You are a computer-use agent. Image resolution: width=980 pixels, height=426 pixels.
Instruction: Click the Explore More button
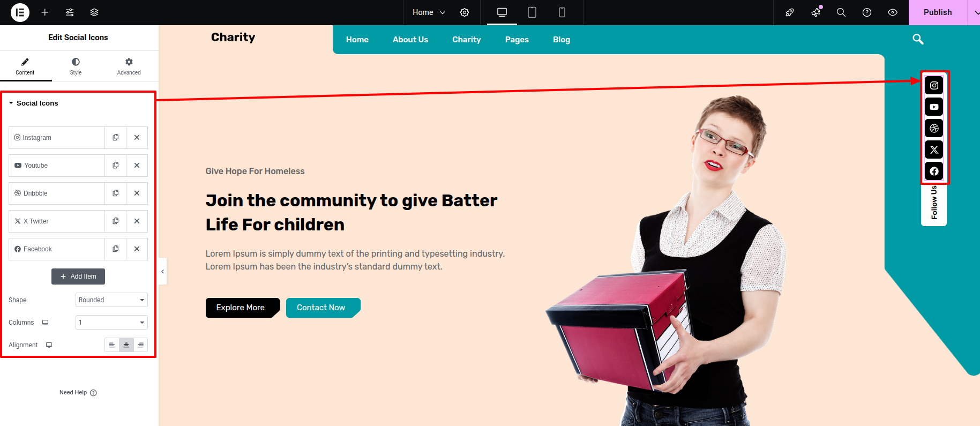coord(243,308)
